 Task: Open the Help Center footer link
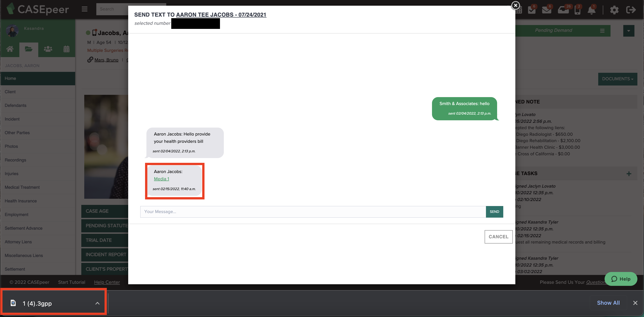(107, 282)
